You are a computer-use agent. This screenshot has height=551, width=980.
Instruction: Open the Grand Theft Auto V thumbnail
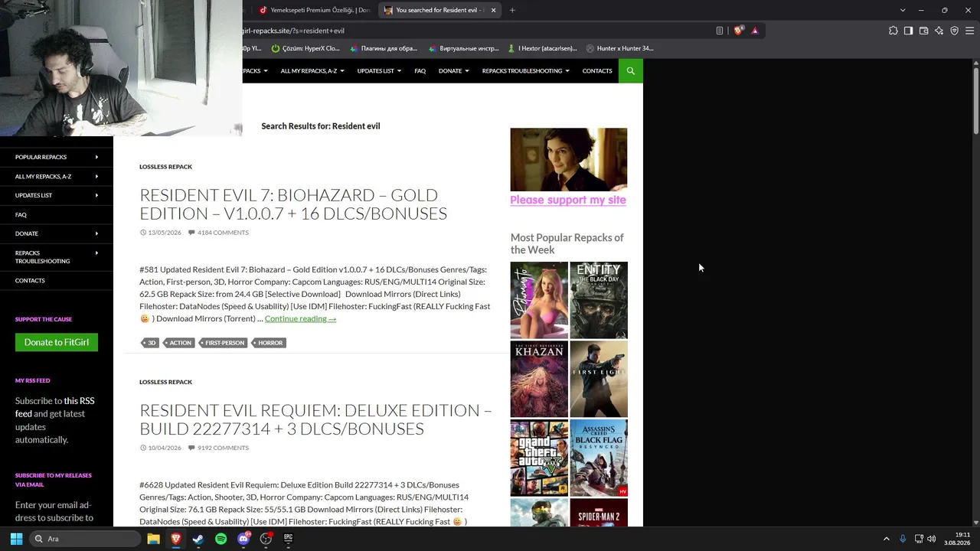[539, 458]
